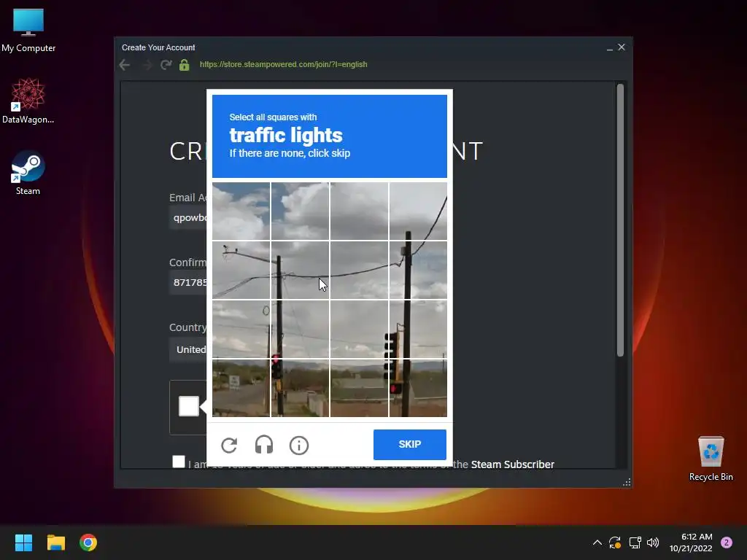Open the clock showing 6:12 AM

coord(691,542)
